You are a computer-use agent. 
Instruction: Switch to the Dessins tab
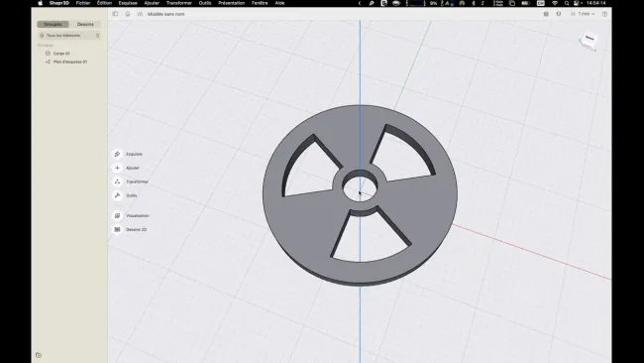click(85, 24)
